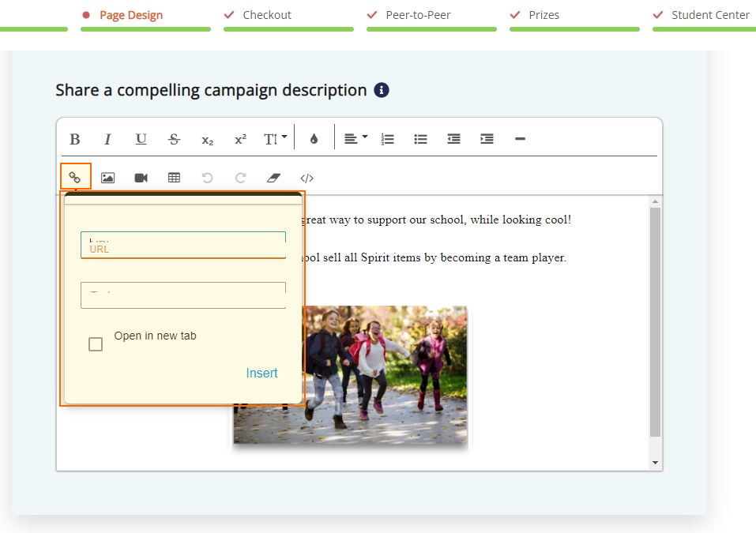The height and width of the screenshot is (533, 756).
Task: Apply strikethrough formatting
Action: 174,139
